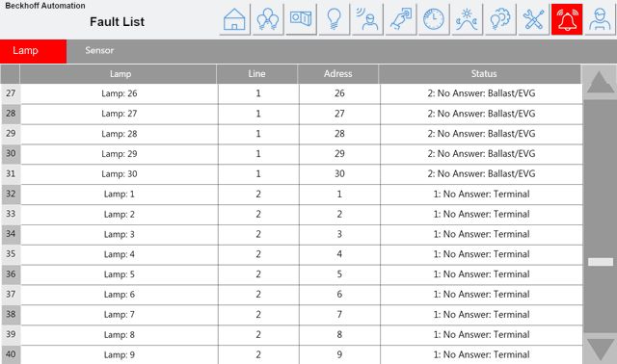Viewport: 617px width, 364px height.
Task: Open the user profile icon
Action: coord(600,19)
